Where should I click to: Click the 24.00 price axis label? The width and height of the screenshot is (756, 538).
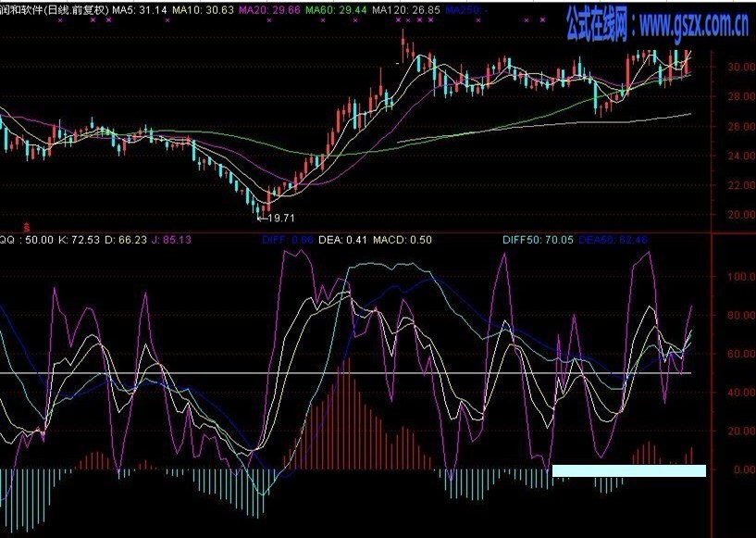[x=741, y=156]
